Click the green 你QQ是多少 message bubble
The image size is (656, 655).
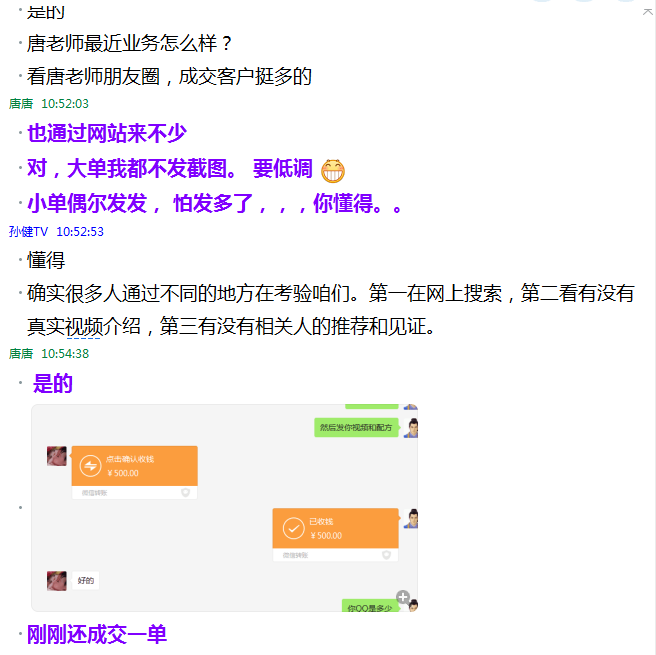(x=370, y=606)
